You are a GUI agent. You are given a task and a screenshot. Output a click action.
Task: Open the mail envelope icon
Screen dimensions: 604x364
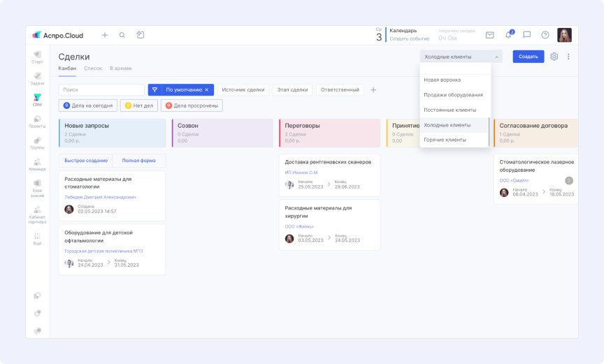[489, 35]
